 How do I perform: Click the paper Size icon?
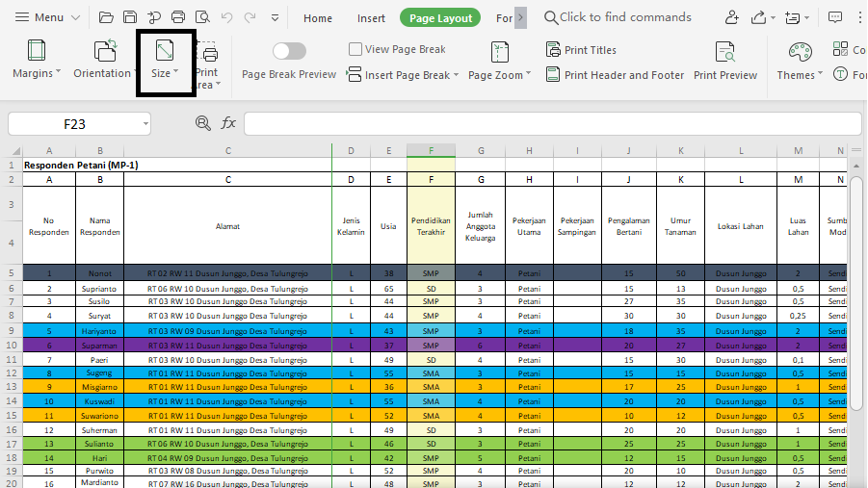point(165,51)
